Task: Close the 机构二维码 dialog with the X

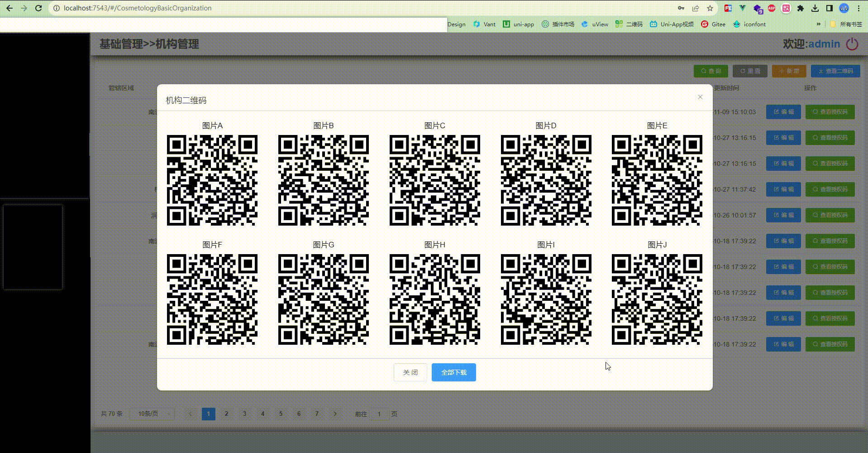Action: click(700, 97)
